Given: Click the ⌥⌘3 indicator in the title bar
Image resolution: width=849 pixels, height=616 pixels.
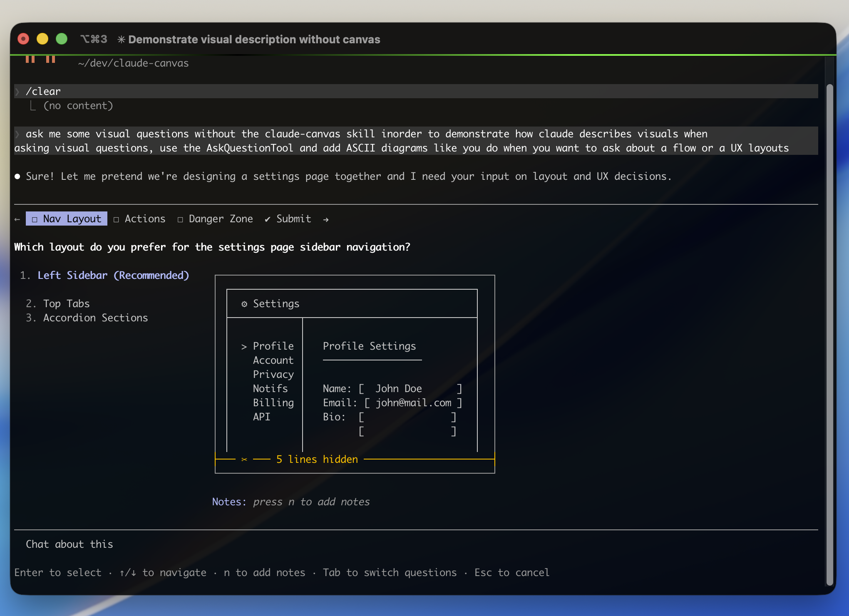Looking at the screenshot, I should (93, 39).
